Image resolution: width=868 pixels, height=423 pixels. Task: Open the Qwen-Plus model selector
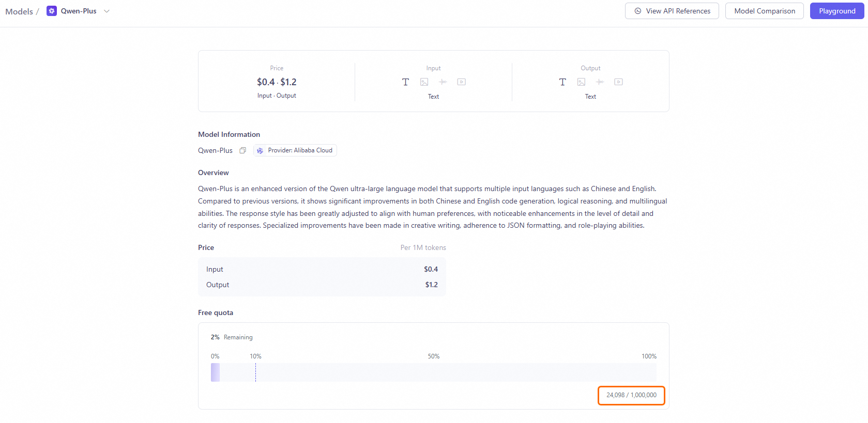(x=79, y=11)
